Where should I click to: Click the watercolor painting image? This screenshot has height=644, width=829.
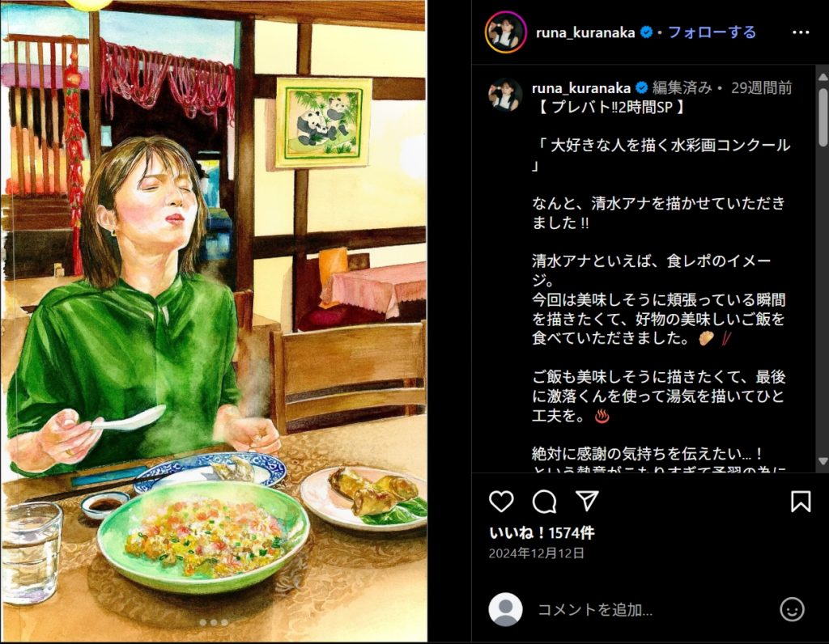point(214,320)
